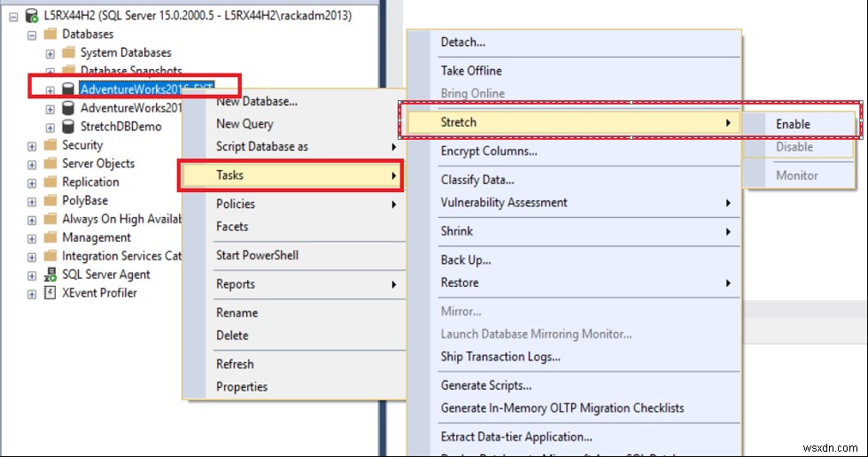This screenshot has width=868, height=457.
Task: Select the PolyBase tree label
Action: click(x=85, y=200)
